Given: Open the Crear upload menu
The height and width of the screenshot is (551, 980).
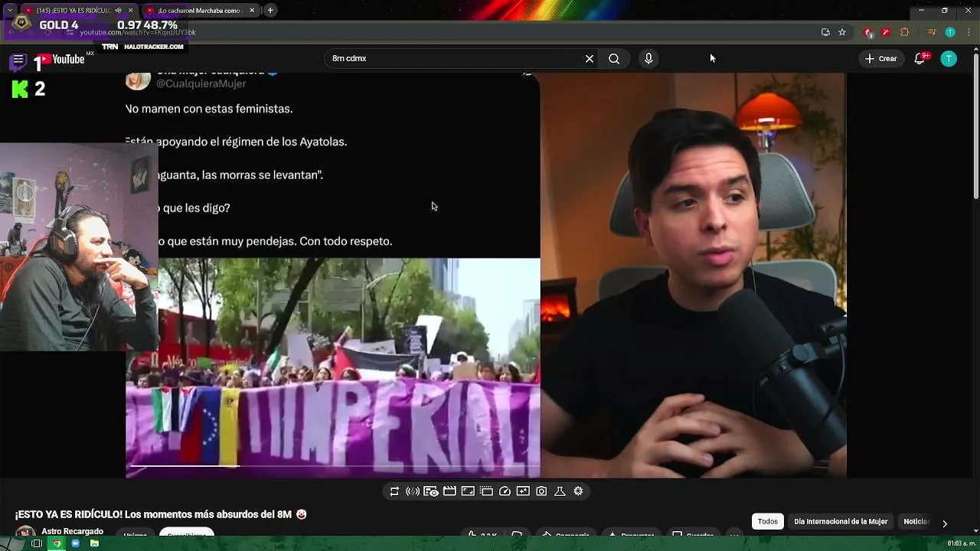Looking at the screenshot, I should pos(880,59).
